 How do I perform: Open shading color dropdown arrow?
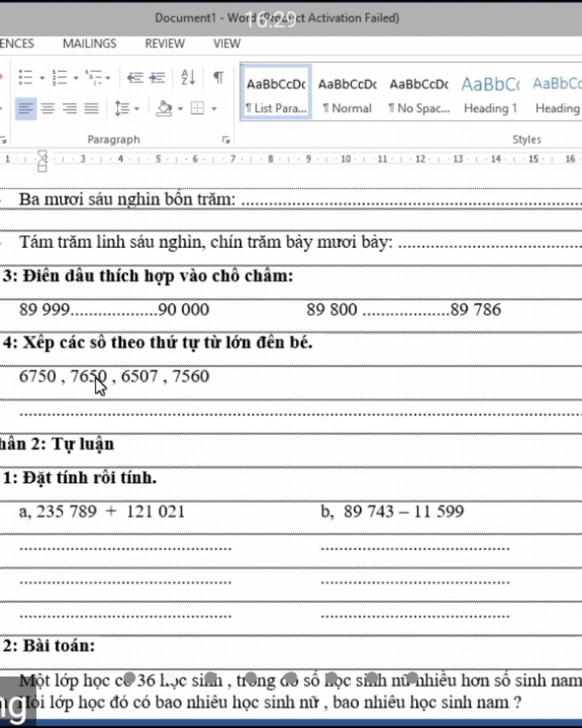point(180,109)
